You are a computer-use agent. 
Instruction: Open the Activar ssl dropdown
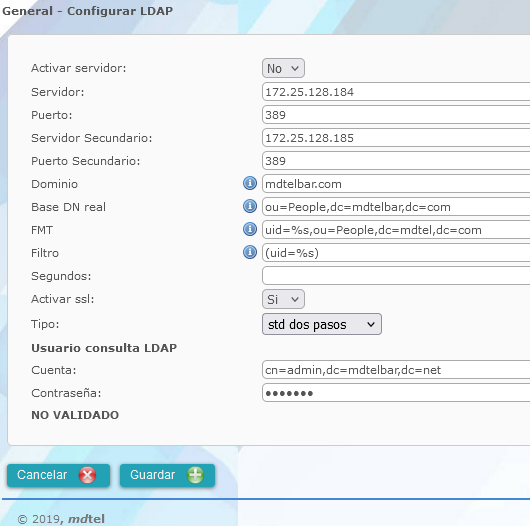pyautogui.click(x=283, y=299)
